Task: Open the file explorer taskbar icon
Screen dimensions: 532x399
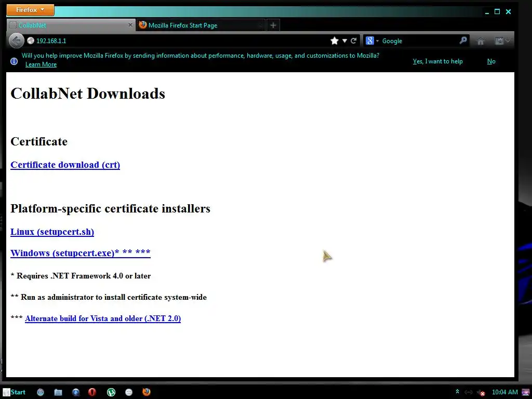Action: point(58,392)
